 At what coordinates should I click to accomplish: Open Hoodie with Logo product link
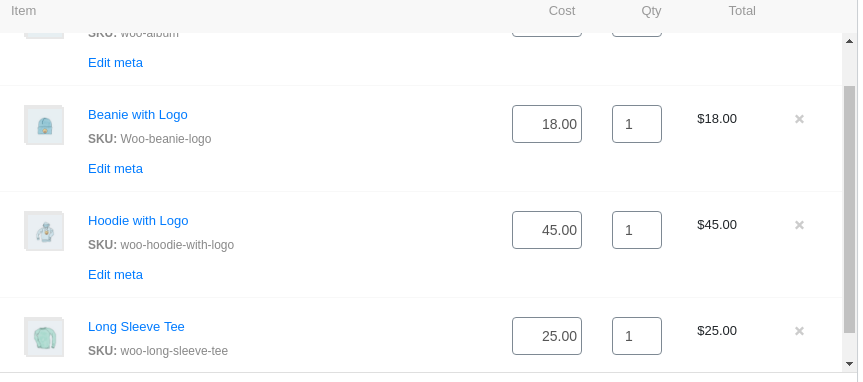(x=138, y=221)
